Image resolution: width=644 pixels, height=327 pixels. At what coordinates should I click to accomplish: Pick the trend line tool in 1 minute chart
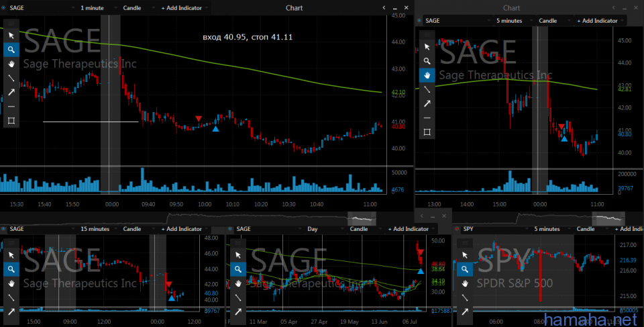click(11, 78)
